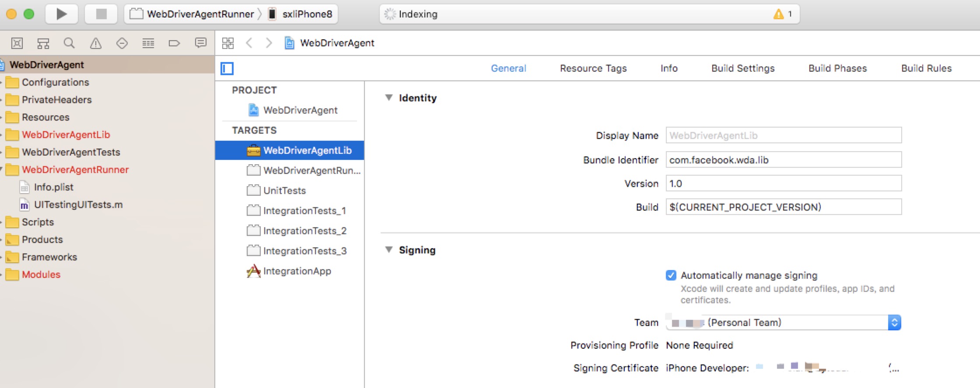Select the IntegrationApp target
This screenshot has height=388, width=980.
click(x=297, y=271)
